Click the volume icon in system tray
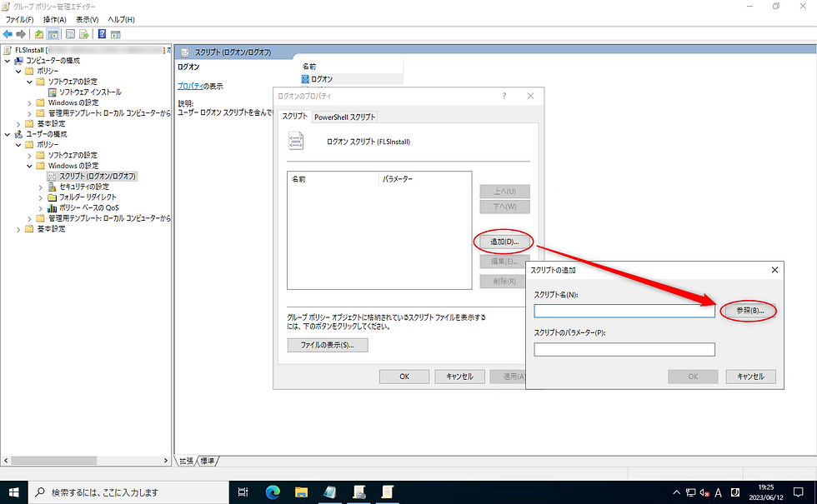Viewport: 817px width, 504px height. 704,492
